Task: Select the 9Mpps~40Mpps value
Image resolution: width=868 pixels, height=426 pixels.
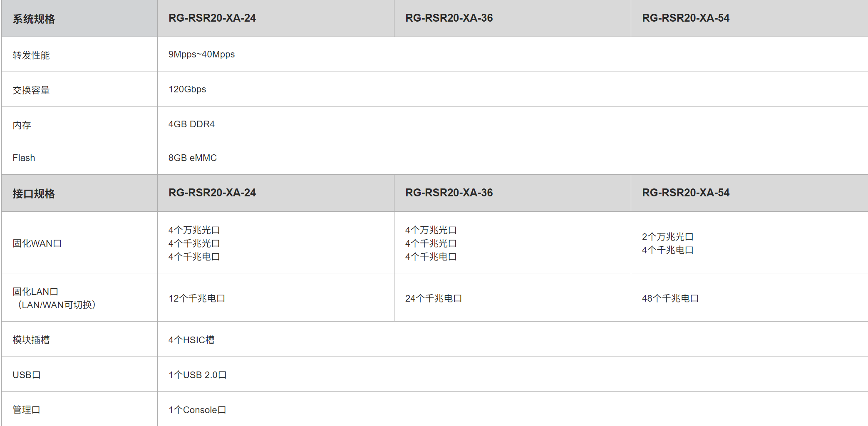Action: (x=201, y=54)
